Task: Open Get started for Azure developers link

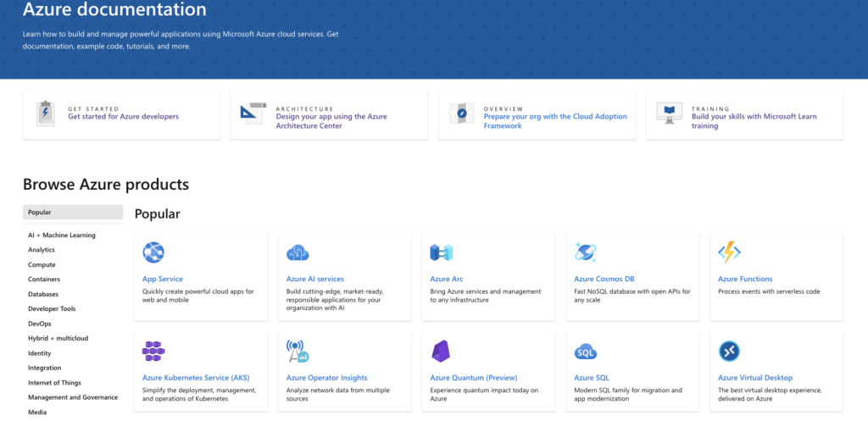Action: click(124, 117)
